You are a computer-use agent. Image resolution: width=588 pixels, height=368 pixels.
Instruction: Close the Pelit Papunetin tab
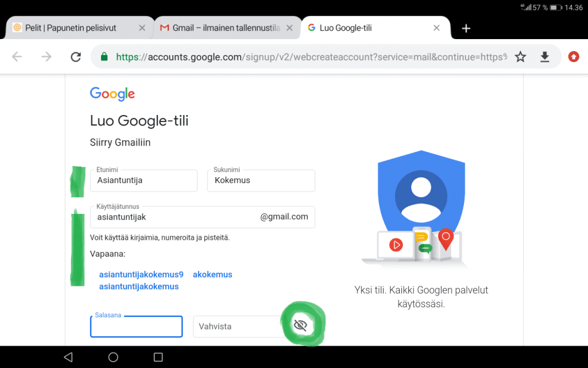[x=142, y=28]
